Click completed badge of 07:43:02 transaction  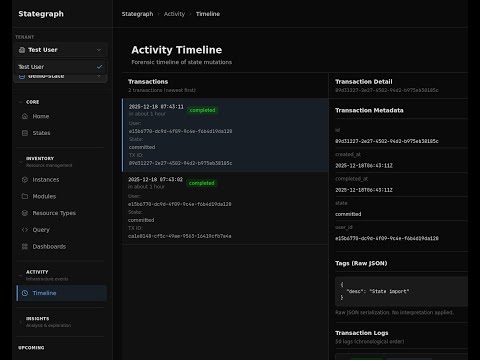coord(202,183)
